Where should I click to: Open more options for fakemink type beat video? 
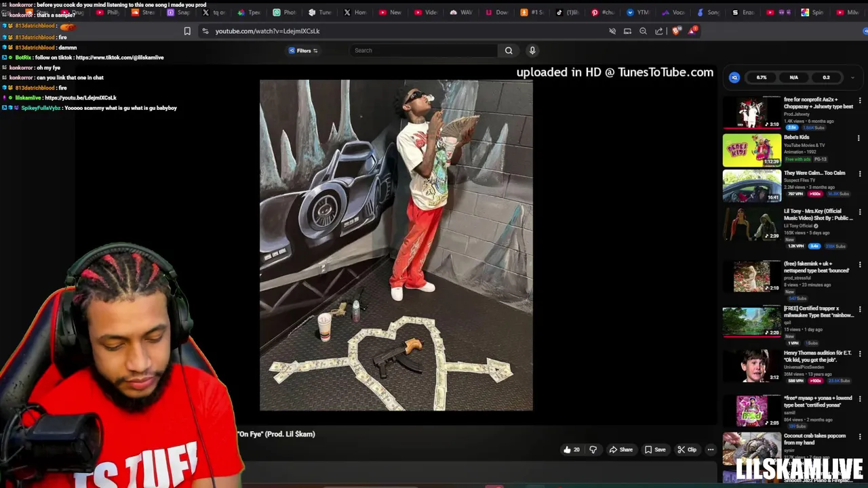coord(859,264)
